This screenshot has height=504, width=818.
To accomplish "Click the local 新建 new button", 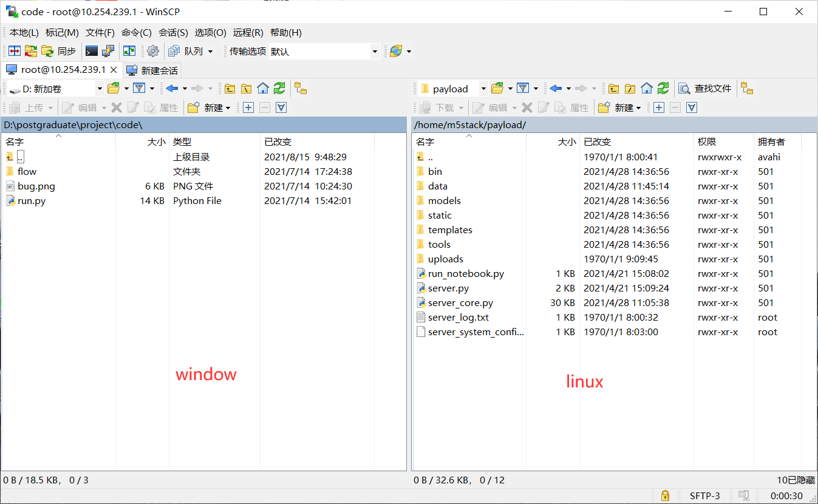I will (209, 107).
